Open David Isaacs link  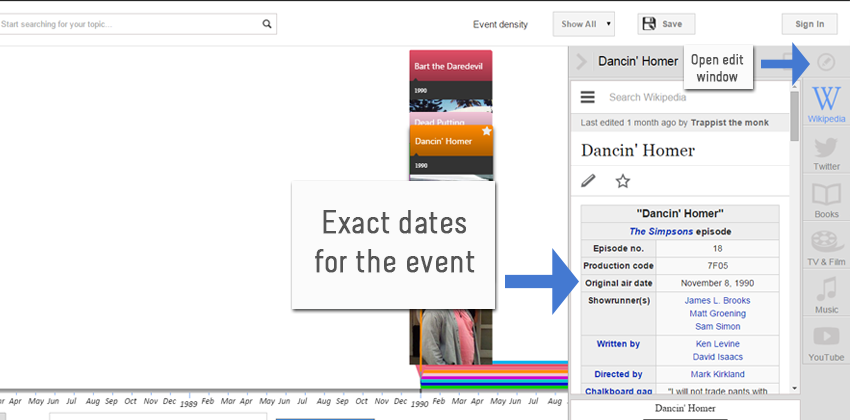(717, 357)
